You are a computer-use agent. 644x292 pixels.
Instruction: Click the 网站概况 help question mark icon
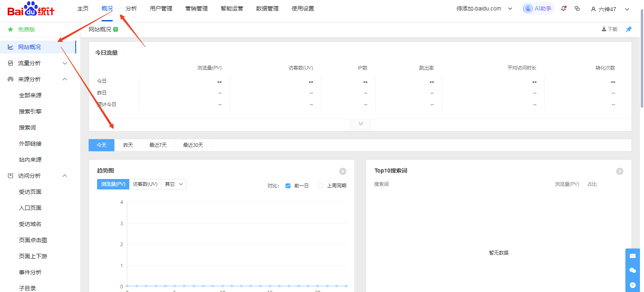[x=116, y=29]
